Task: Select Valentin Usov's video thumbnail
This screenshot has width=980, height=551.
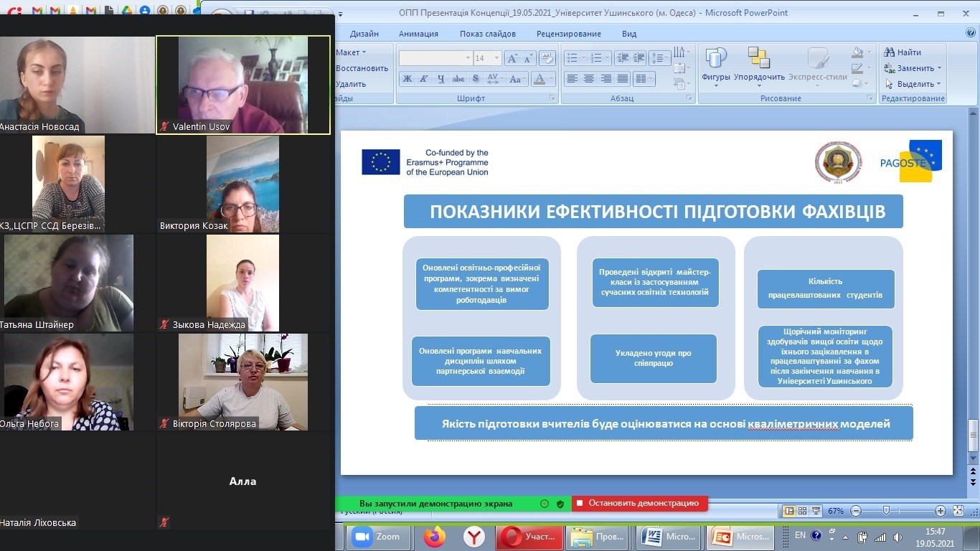Action: (x=243, y=85)
